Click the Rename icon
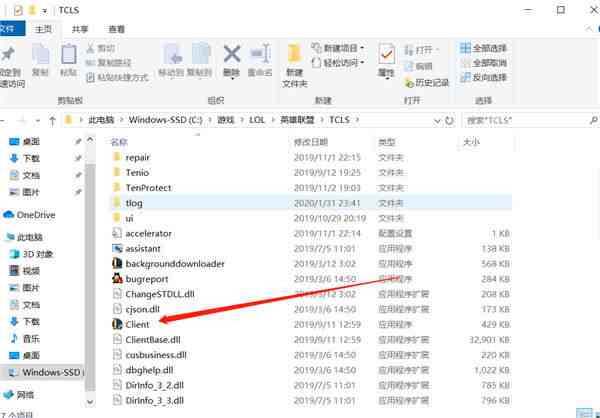The width and height of the screenshot is (600, 418). 260,54
